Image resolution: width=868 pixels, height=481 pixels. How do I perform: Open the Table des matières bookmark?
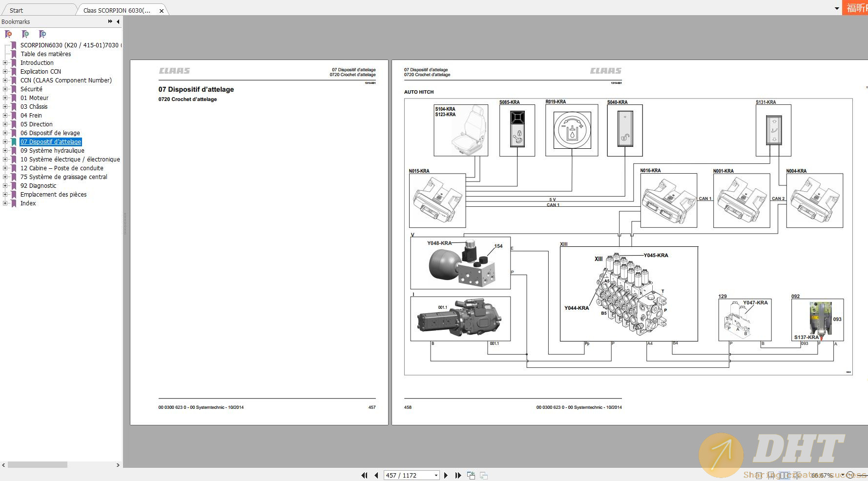(x=45, y=54)
